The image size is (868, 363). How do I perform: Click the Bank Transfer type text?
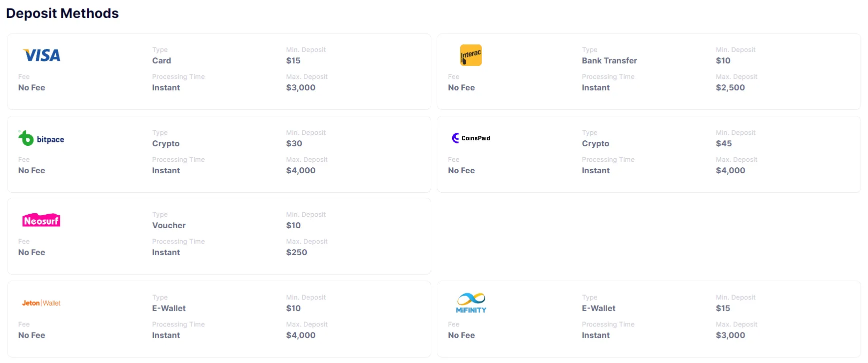coord(609,60)
